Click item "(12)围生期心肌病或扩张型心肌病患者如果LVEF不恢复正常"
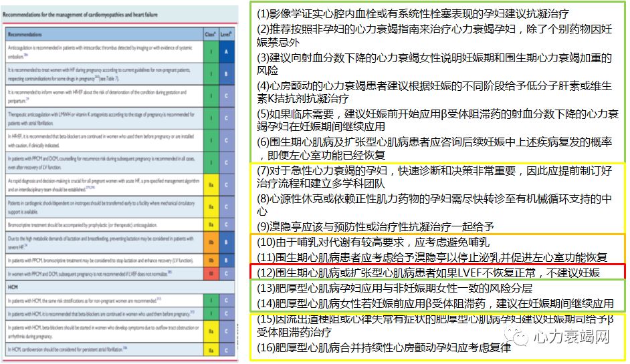The width and height of the screenshot is (630, 364). click(428, 273)
